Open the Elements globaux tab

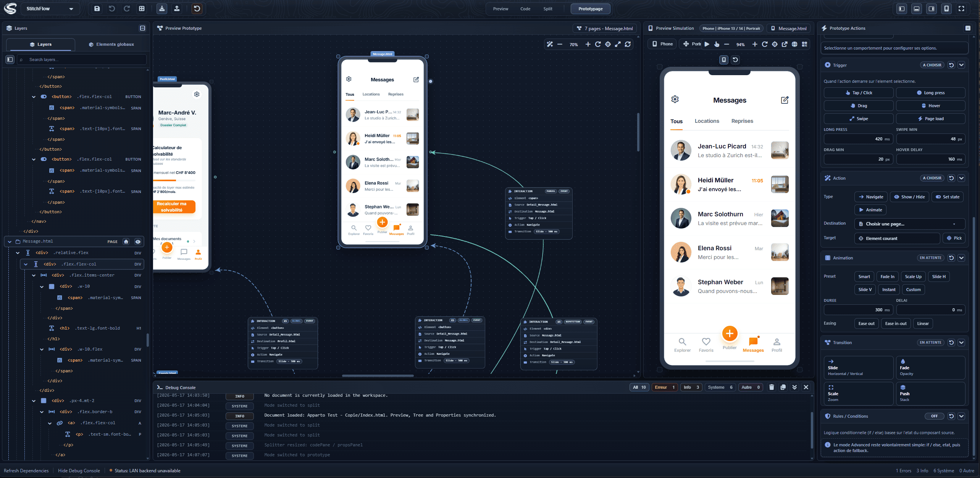point(111,44)
